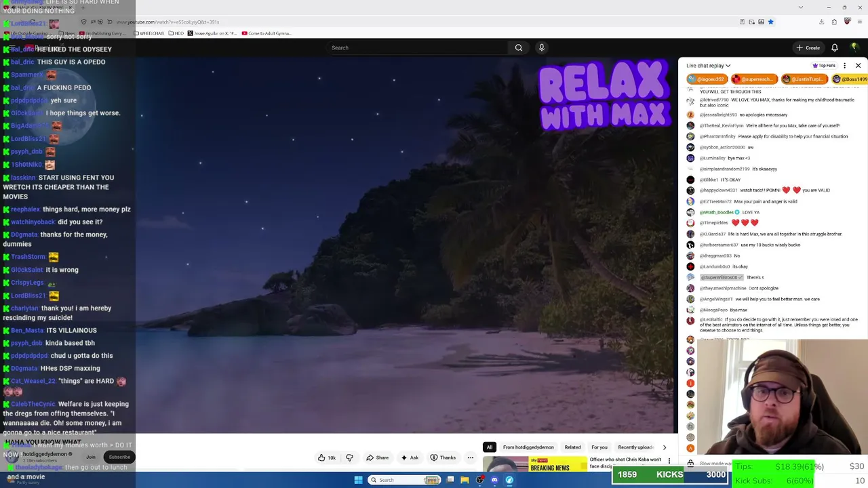The image size is (868, 488).
Task: Open the Windows Start menu
Action: [358, 480]
